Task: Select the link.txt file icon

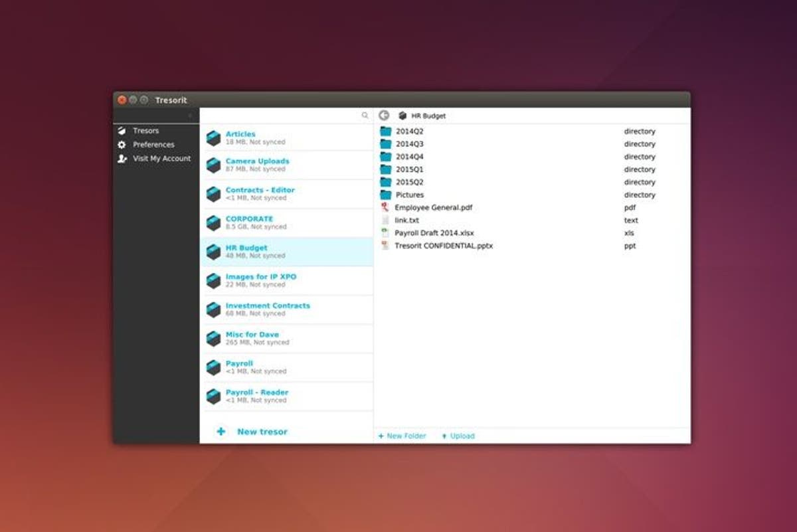Action: pyautogui.click(x=385, y=220)
